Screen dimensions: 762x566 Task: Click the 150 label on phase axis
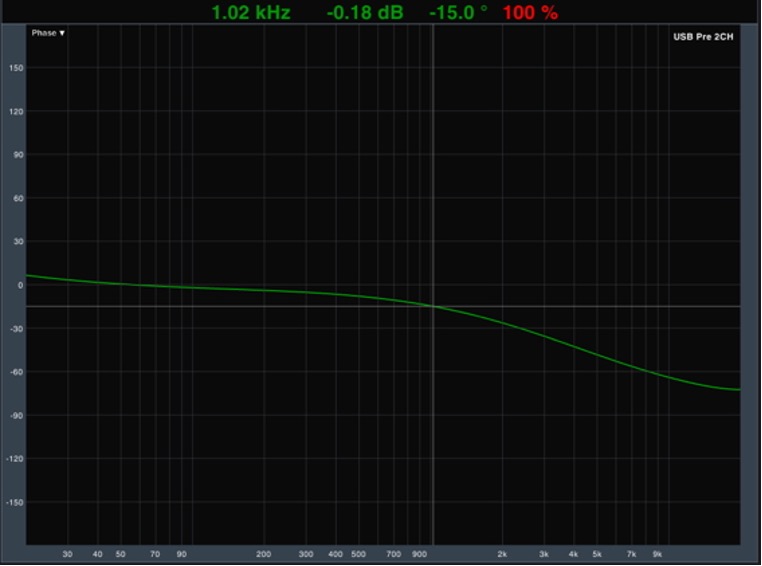click(x=17, y=68)
